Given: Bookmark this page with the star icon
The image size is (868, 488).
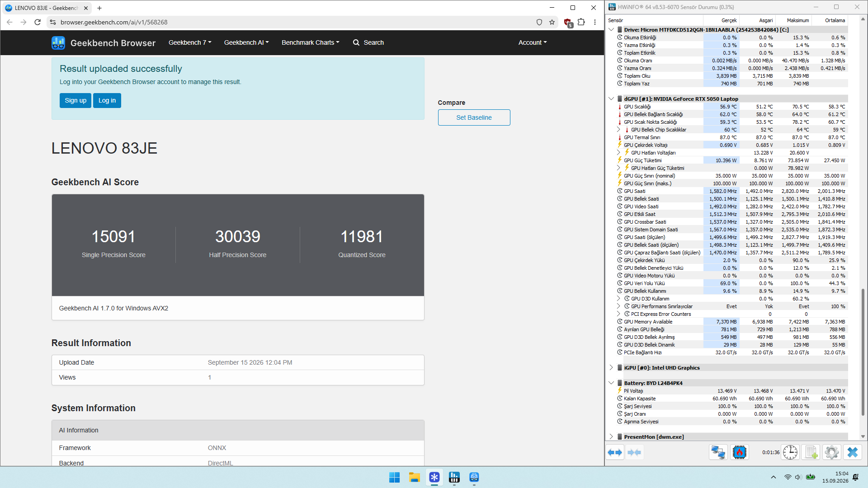Looking at the screenshot, I should pyautogui.click(x=552, y=22).
